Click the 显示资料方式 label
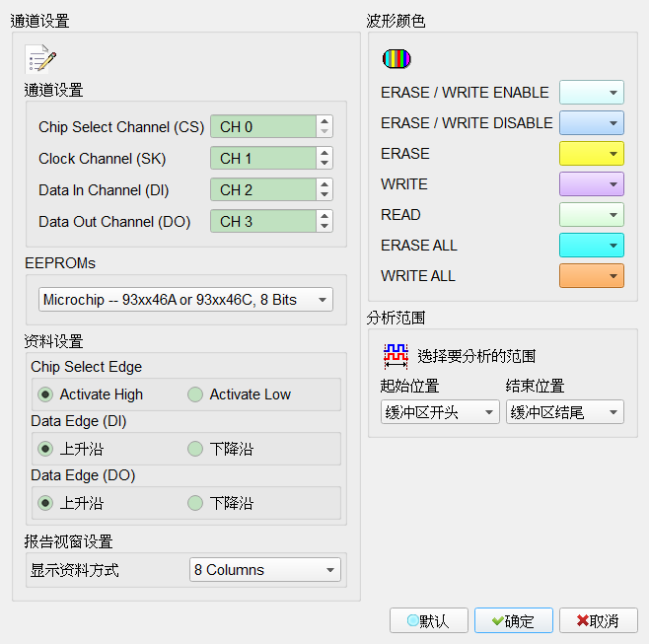 [x=75, y=570]
